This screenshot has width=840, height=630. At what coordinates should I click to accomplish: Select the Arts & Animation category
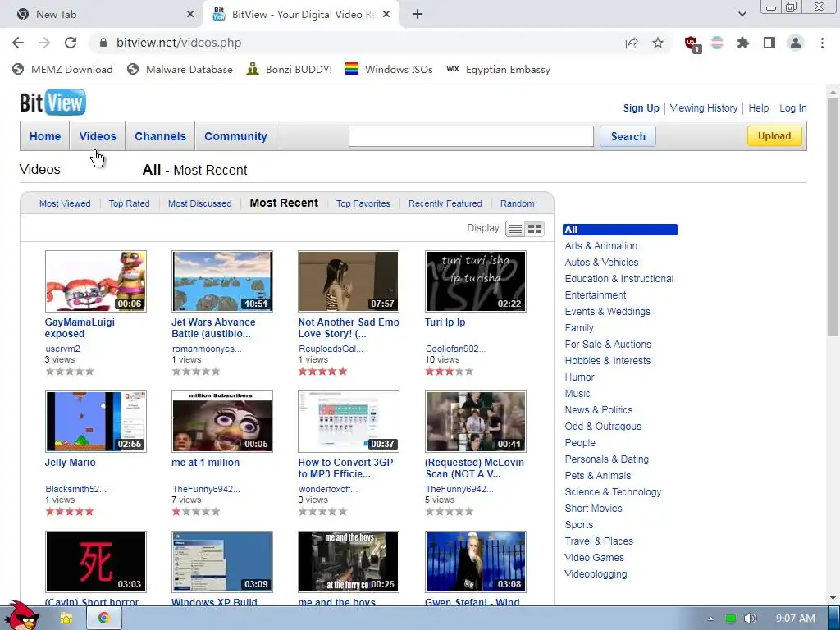[601, 246]
